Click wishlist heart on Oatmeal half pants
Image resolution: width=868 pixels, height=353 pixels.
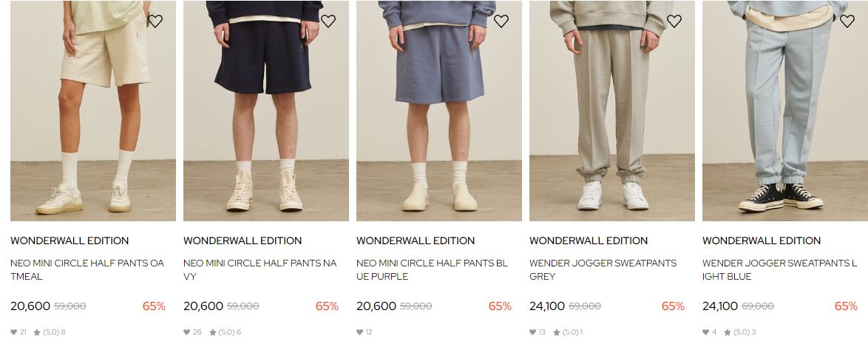[x=155, y=21]
